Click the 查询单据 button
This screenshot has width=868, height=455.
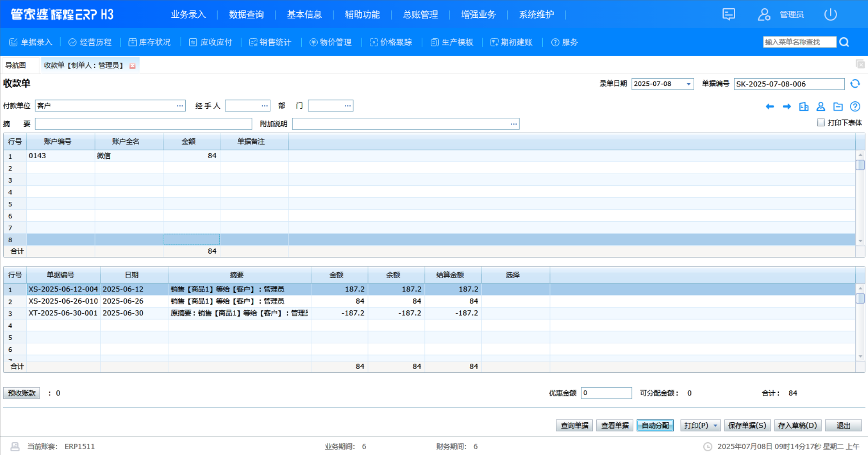574,425
